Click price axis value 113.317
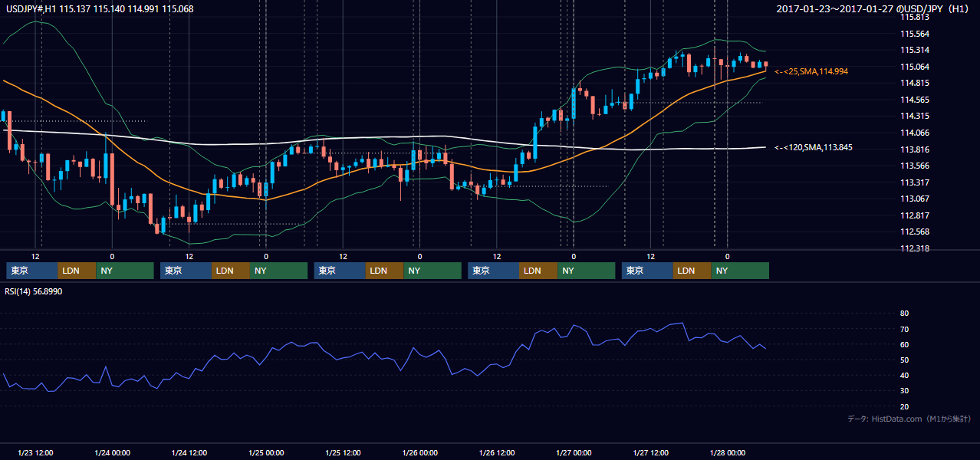Screen dimensions: 980x460 pos(914,182)
